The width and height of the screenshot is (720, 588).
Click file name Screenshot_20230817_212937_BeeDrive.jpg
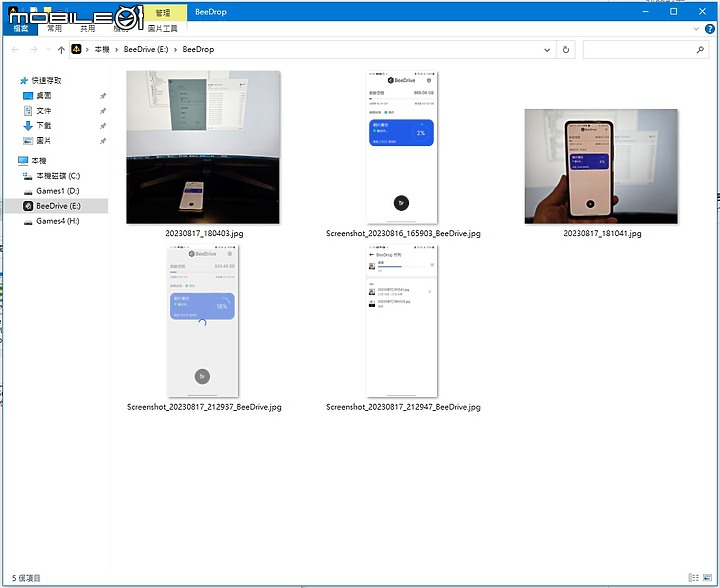[x=204, y=407]
